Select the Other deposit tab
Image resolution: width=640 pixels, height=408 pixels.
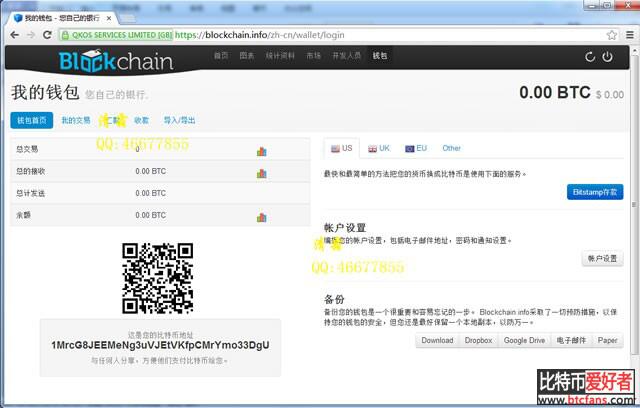451,148
